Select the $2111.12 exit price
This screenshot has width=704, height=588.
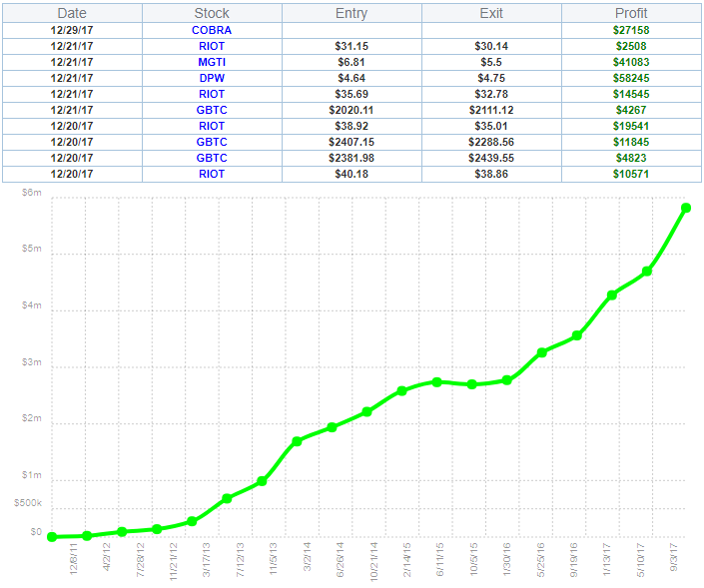click(x=491, y=110)
